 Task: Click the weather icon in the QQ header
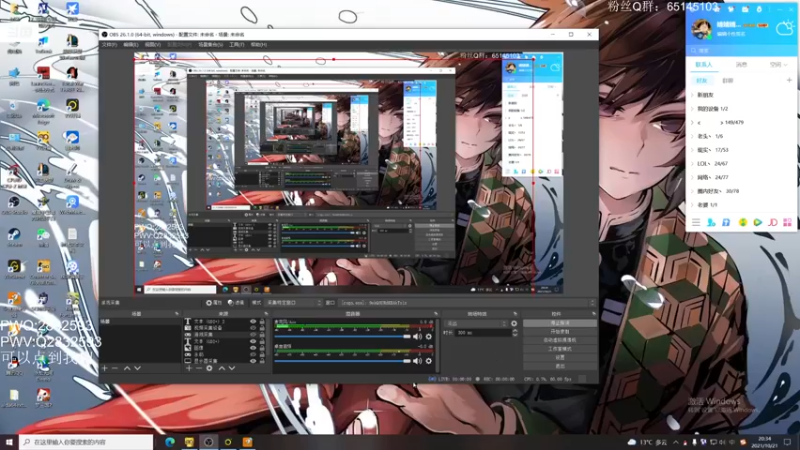click(784, 29)
